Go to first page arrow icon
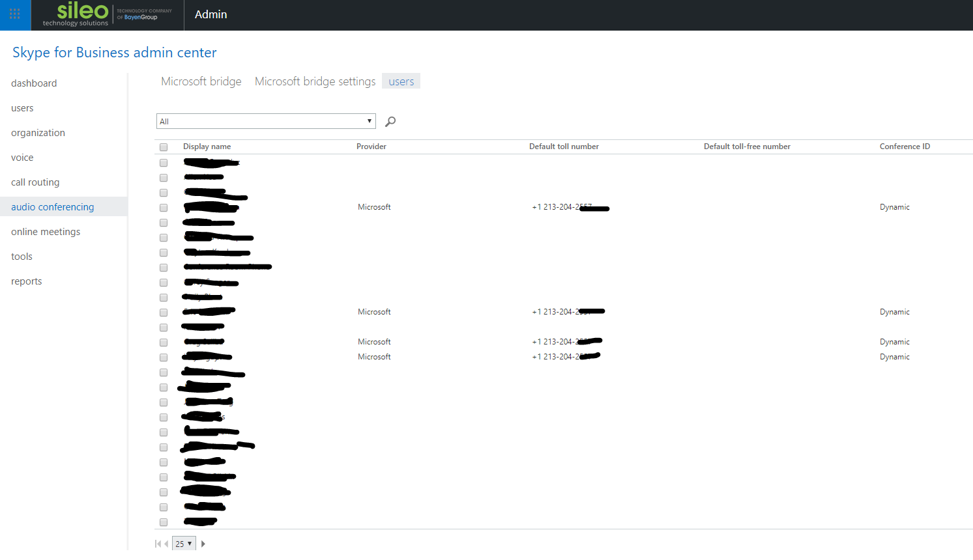Screen dimensions: 973x560 pyautogui.click(x=158, y=544)
